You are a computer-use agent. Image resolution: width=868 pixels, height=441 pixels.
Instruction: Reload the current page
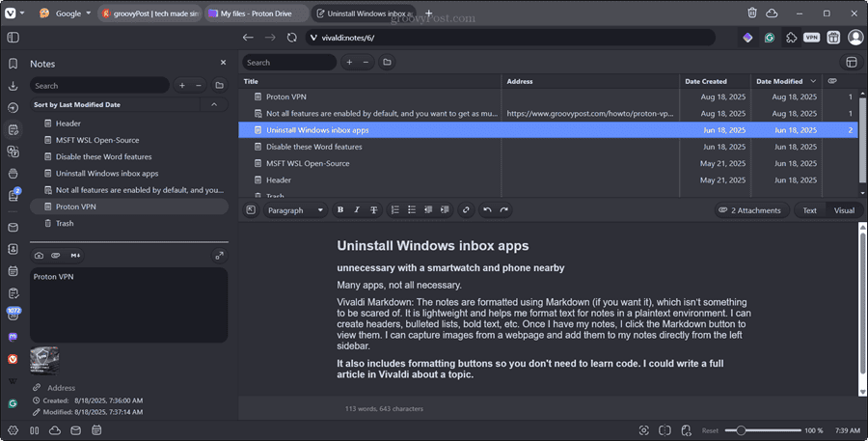tap(291, 38)
